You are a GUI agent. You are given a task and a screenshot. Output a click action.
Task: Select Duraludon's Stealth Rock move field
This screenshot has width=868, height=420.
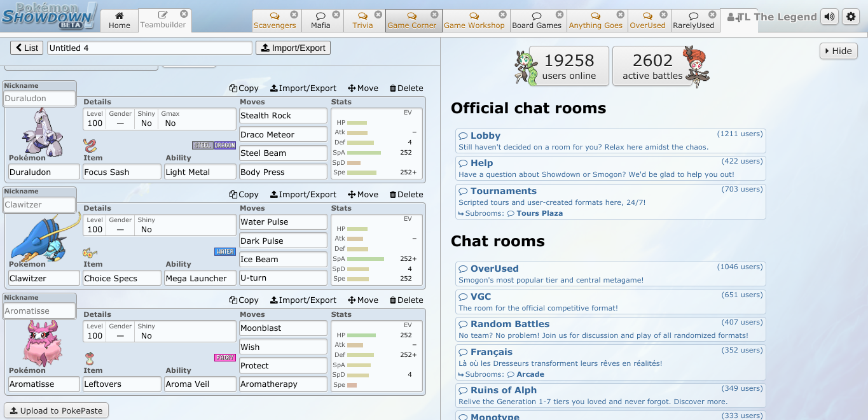(x=283, y=116)
